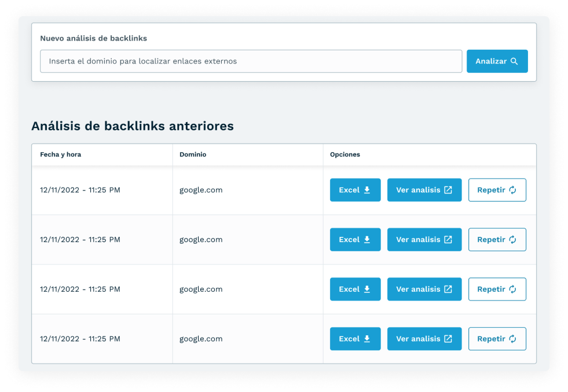The height and width of the screenshot is (392, 568).
Task: Repeat analysis refresh icon in the first row
Action: pos(512,190)
